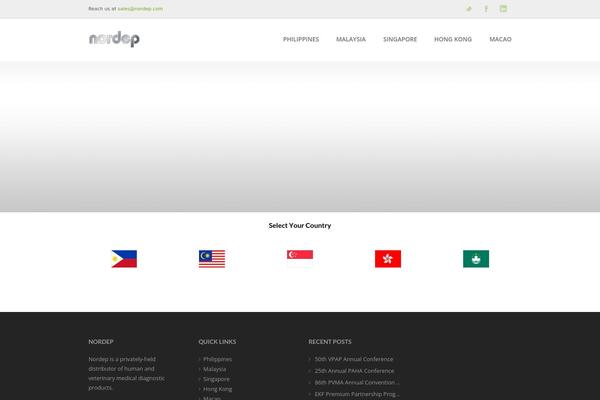The height and width of the screenshot is (400, 600).
Task: Click the 'RECENT POSTS' footer heading
Action: [x=330, y=341]
